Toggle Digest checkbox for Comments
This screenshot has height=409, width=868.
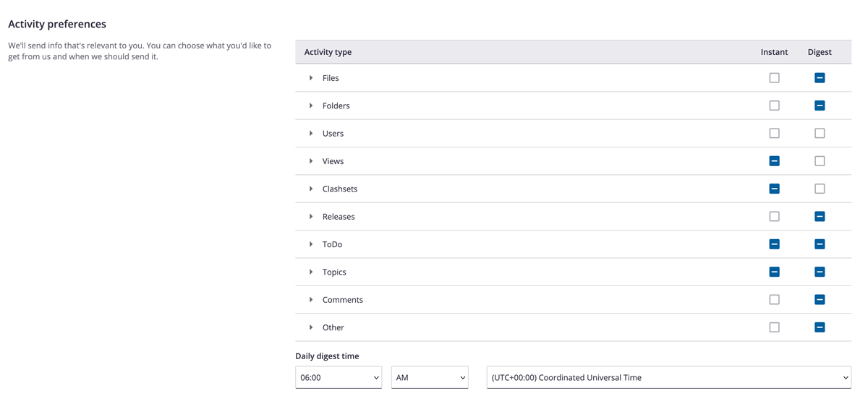[820, 300]
